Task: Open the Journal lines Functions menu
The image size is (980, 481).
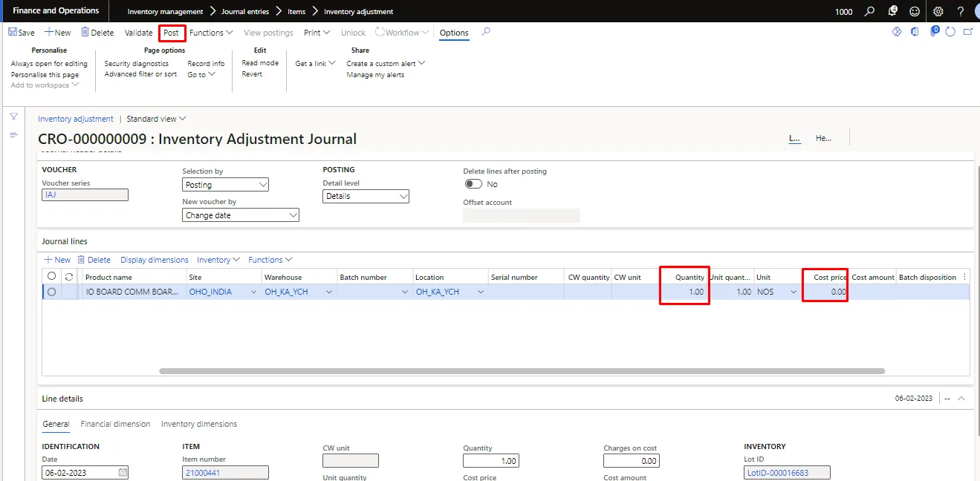Action: [x=270, y=260]
